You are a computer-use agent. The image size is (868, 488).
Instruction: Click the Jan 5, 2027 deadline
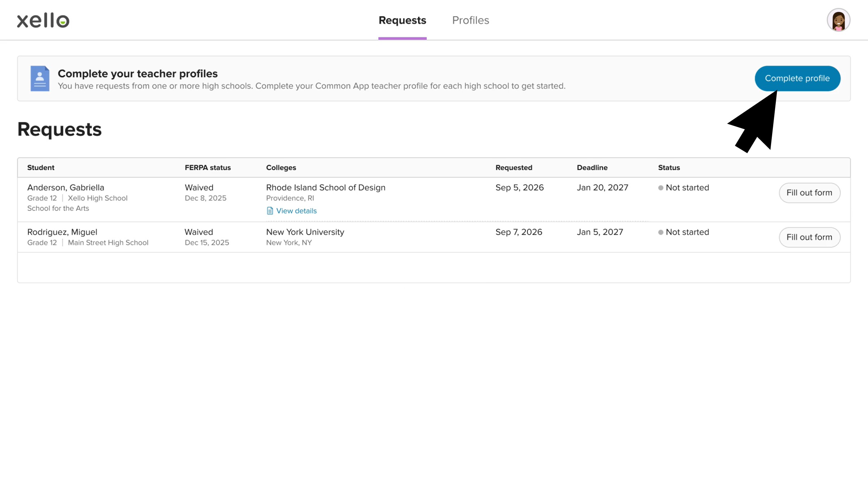point(600,232)
